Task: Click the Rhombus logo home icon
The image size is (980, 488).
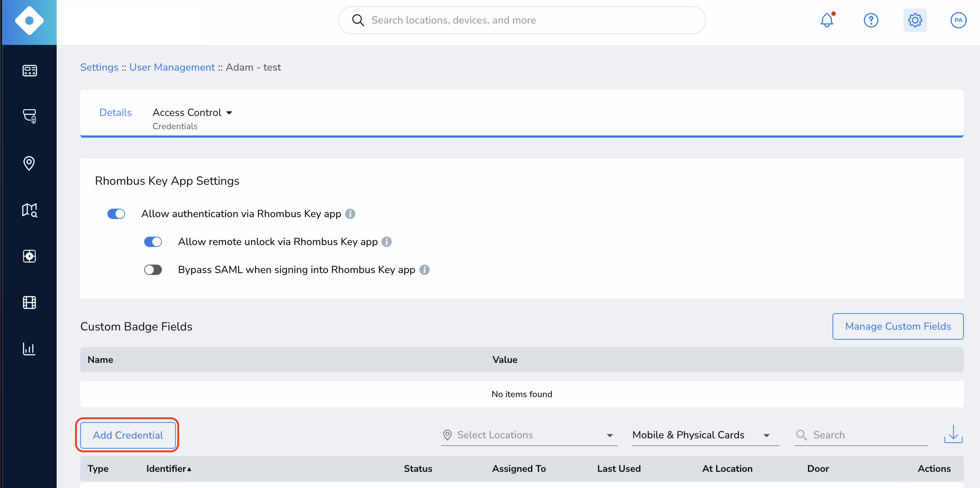Action: click(29, 21)
